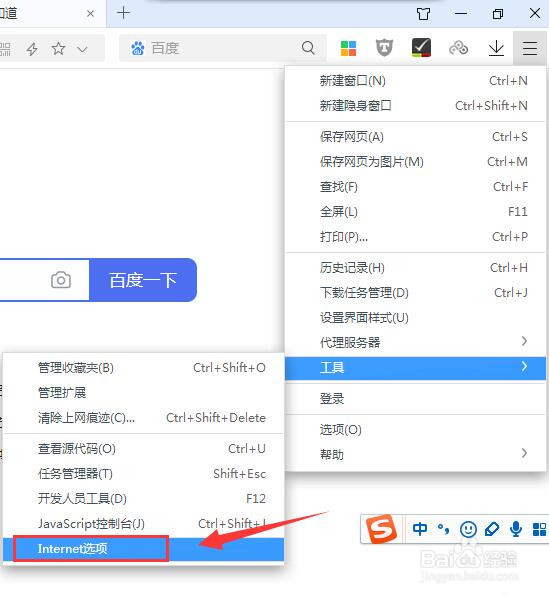Select Internet选项 submenu item
This screenshot has height=595, width=549.
click(x=143, y=549)
